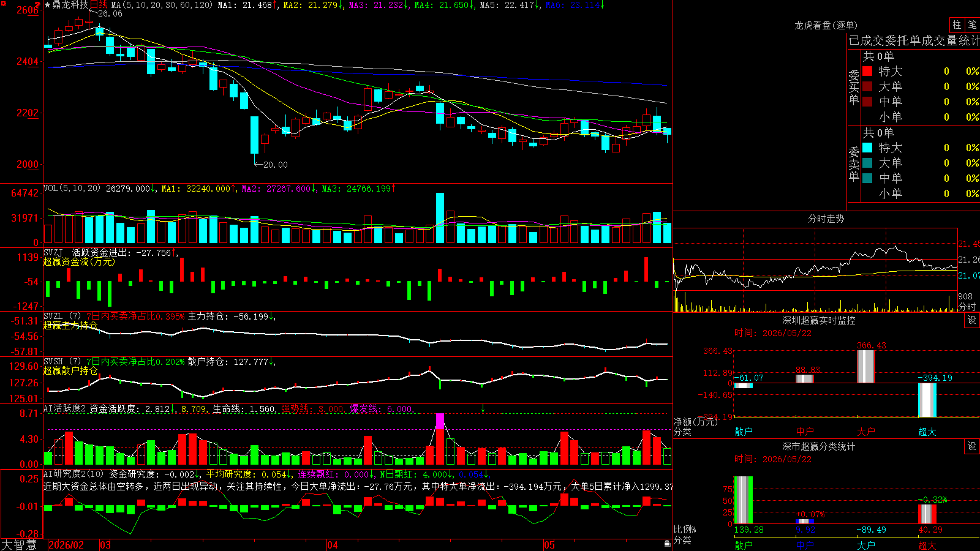The height and width of the screenshot is (551, 980).
Task: Click the 散户持仓: 127.777 value
Action: 228,362
